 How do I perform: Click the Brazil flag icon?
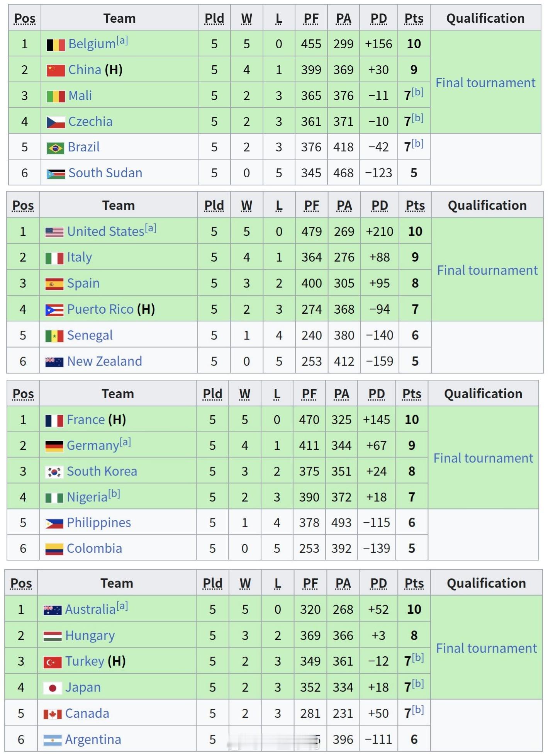coord(55,148)
